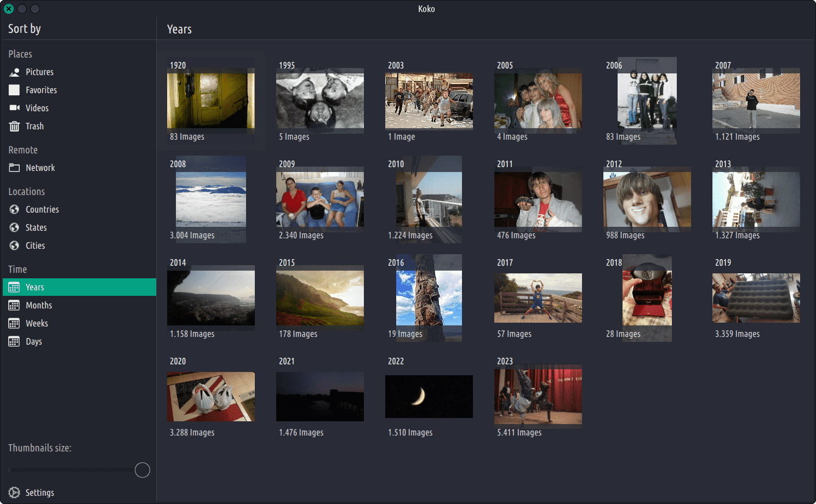Open the Trash bin icon
The image size is (816, 504).
[x=14, y=127]
